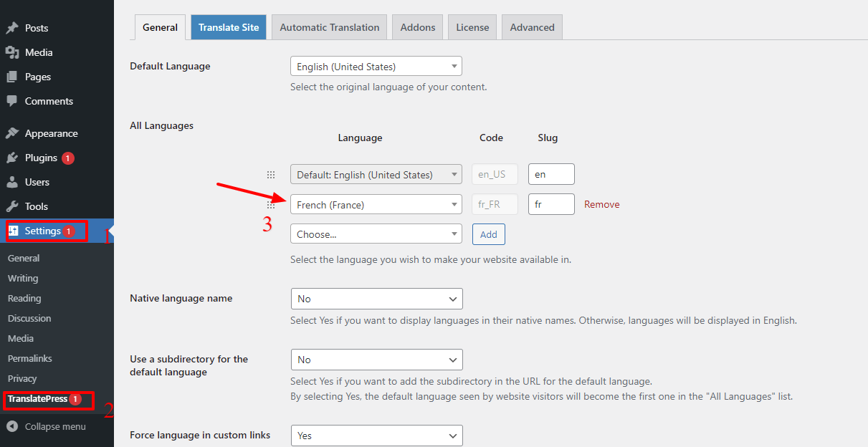Click the Pages icon in sidebar
Image resolution: width=868 pixels, height=447 pixels.
pyautogui.click(x=11, y=77)
